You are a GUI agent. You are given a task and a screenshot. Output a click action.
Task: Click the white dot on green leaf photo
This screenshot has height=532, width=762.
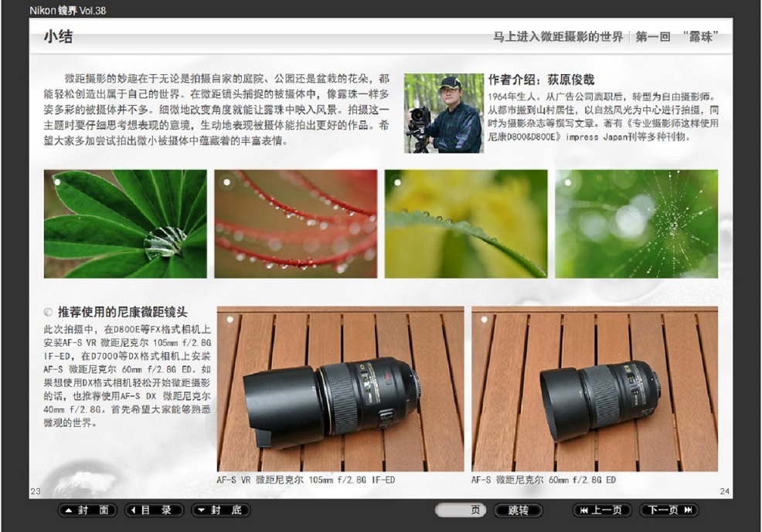point(57,183)
